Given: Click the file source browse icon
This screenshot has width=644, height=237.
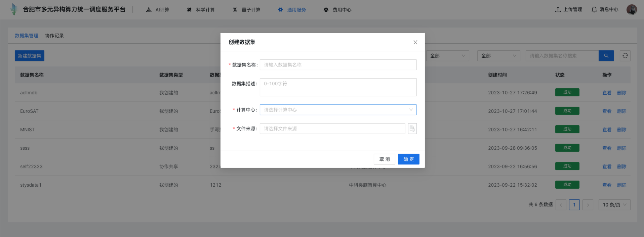Looking at the screenshot, I should coord(412,129).
